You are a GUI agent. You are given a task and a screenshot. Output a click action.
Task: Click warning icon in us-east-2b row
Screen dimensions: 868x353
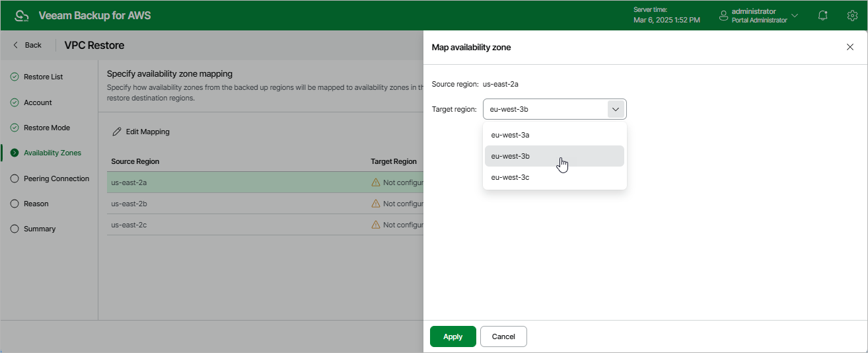pyautogui.click(x=376, y=204)
